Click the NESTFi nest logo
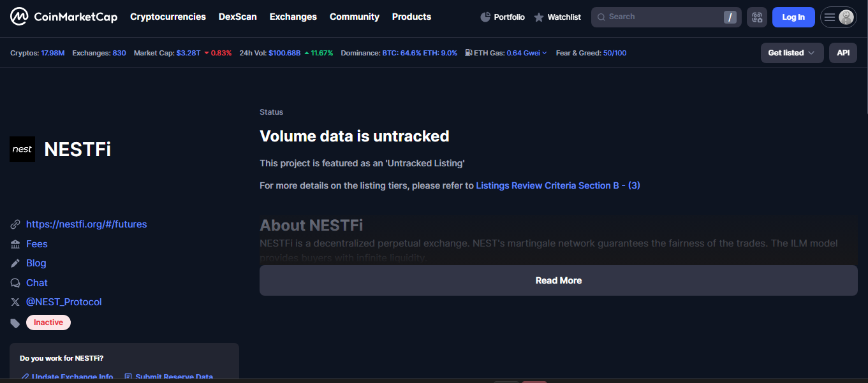Image resolution: width=868 pixels, height=383 pixels. [x=22, y=149]
